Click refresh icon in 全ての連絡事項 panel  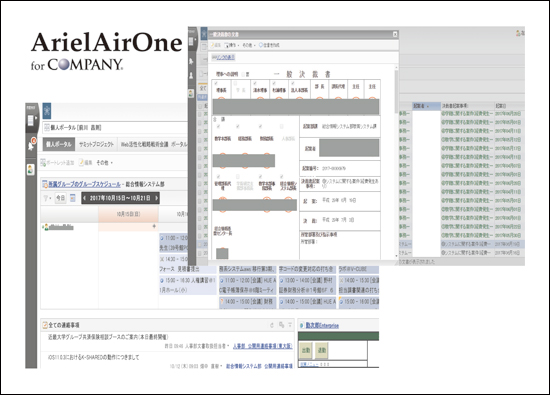[x=272, y=325]
